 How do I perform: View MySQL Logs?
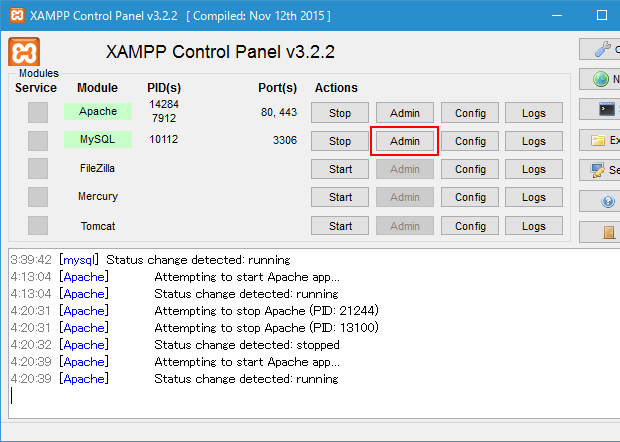click(534, 141)
